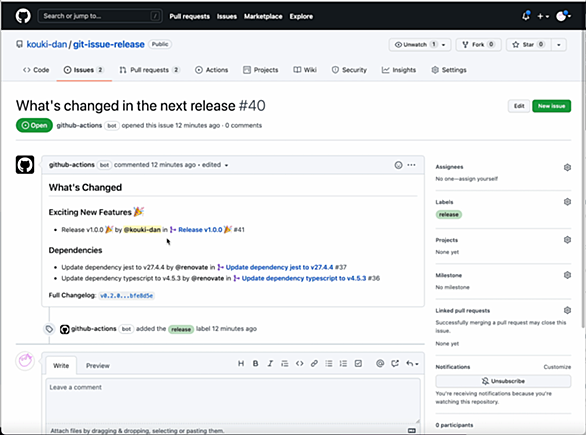Open the Milestone gear icon

coord(567,275)
